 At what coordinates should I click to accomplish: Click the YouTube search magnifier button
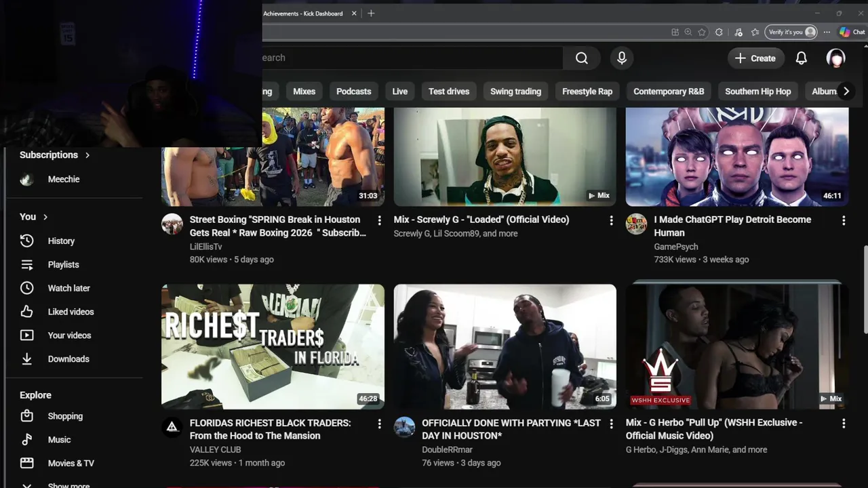(582, 58)
